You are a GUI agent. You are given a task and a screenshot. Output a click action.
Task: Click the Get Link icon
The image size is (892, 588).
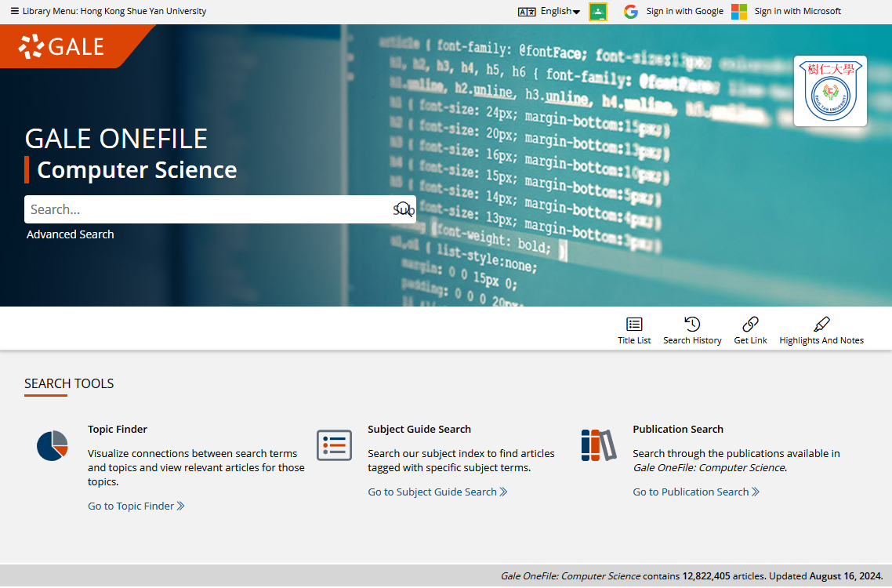coord(750,325)
